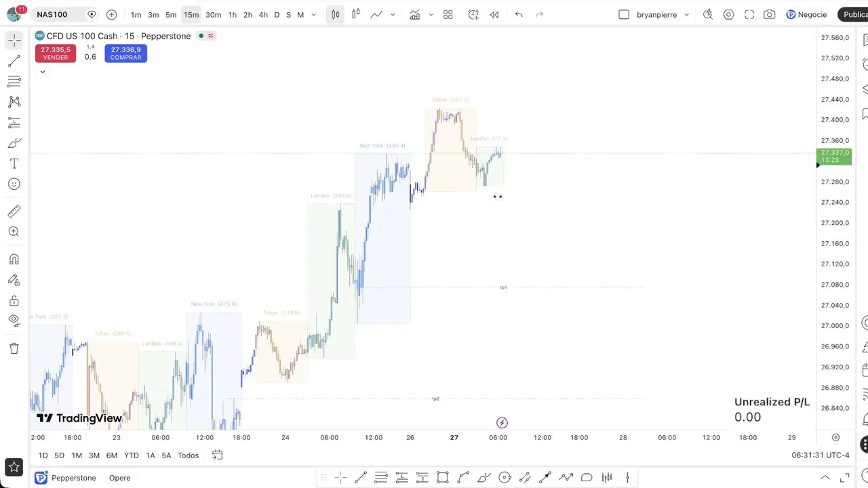Select the line chart style button
The image size is (868, 488).
pyautogui.click(x=376, y=14)
